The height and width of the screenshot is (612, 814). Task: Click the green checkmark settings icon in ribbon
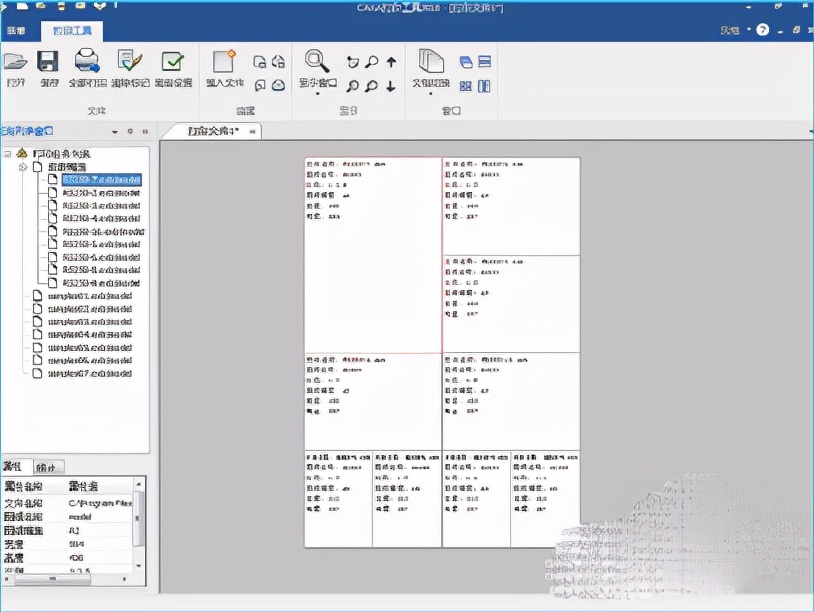(173, 62)
